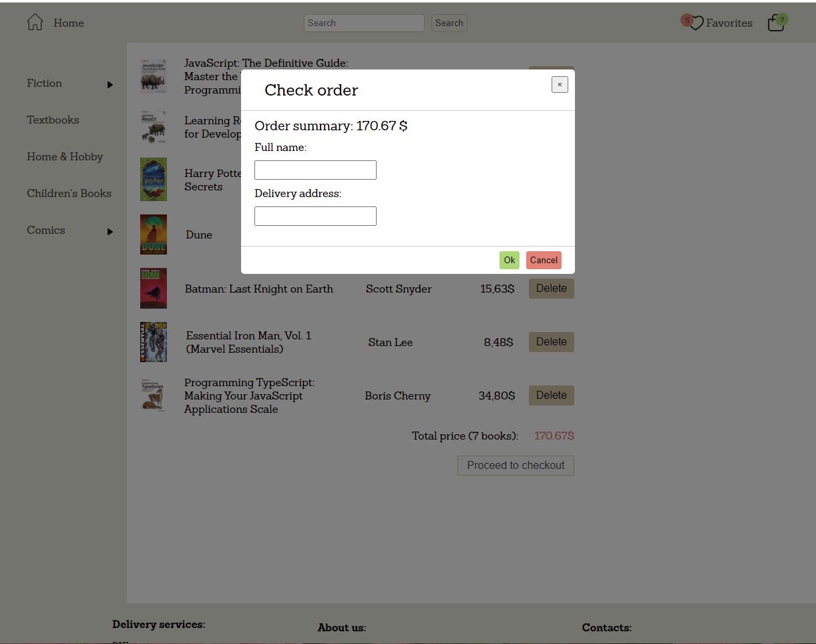Expand the Comics category arrow
Image resolution: width=816 pixels, height=644 pixels.
point(110,232)
